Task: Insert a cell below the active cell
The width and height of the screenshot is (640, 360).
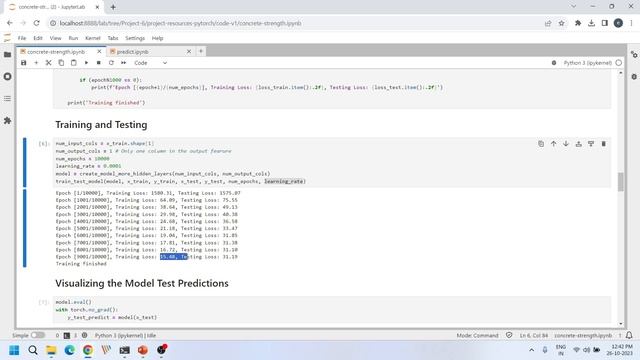Action: [591, 144]
